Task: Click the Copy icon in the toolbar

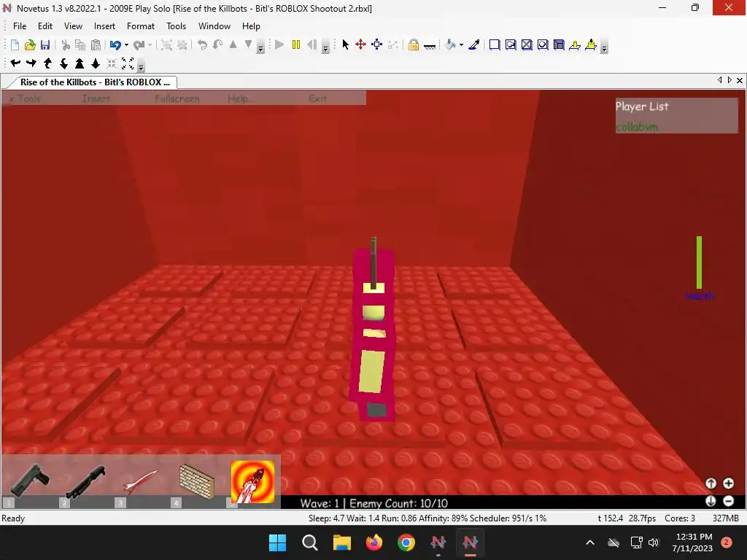Action: point(80,44)
